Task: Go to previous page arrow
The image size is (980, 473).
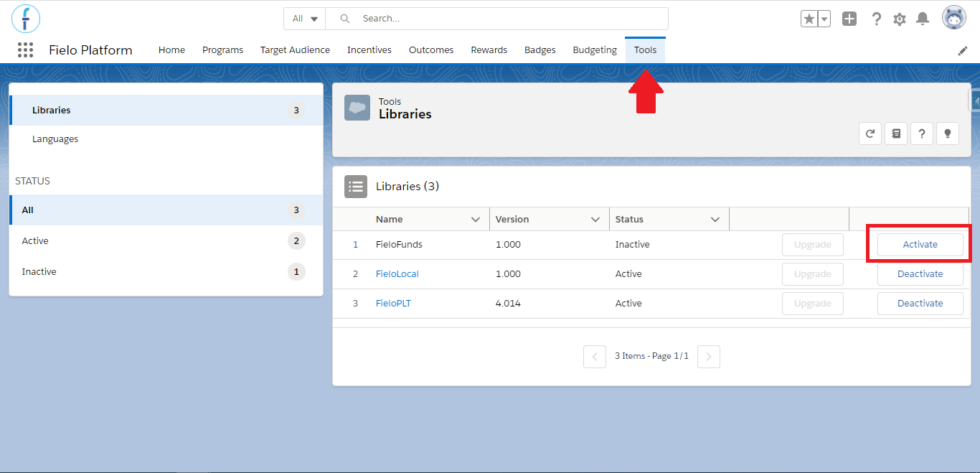Action: pyautogui.click(x=595, y=357)
